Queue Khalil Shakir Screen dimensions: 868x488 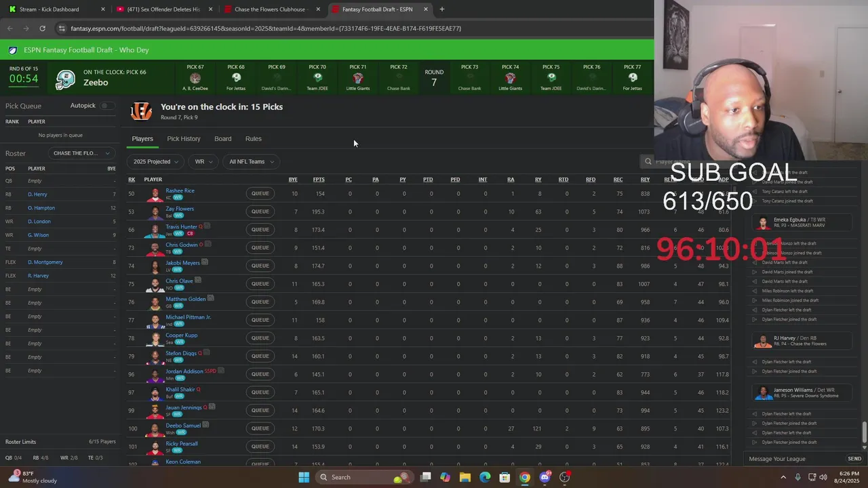(260, 392)
